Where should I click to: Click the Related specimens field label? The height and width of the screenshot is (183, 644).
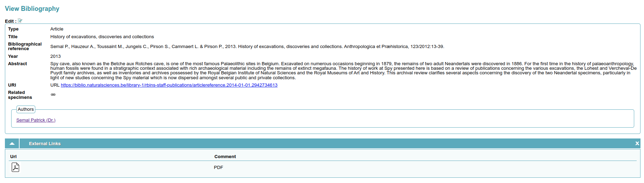20,95
